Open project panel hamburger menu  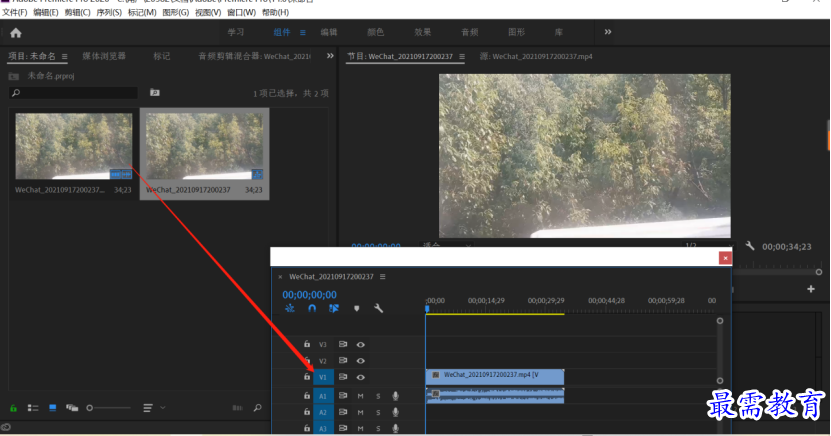tap(65, 56)
